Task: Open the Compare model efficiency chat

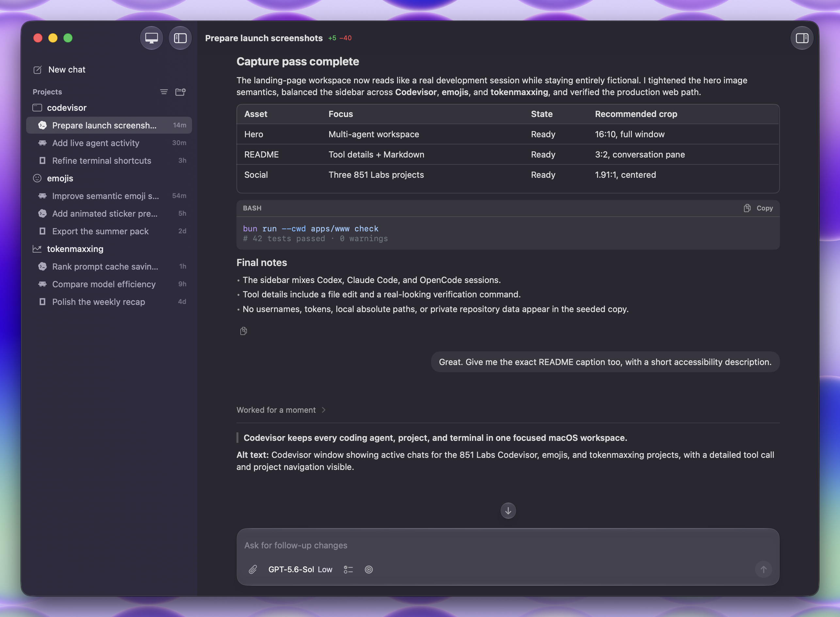Action: pos(109,284)
